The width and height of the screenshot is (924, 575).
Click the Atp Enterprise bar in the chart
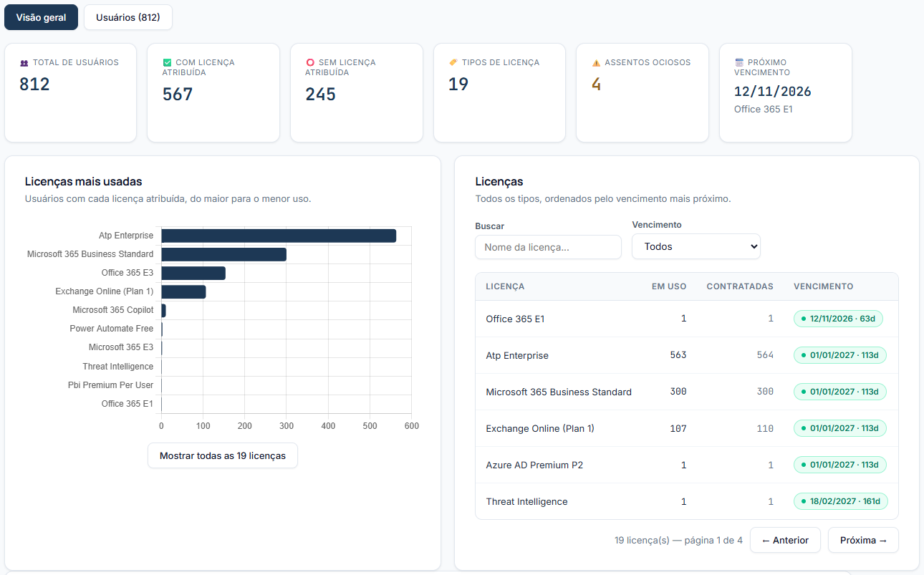coord(279,236)
